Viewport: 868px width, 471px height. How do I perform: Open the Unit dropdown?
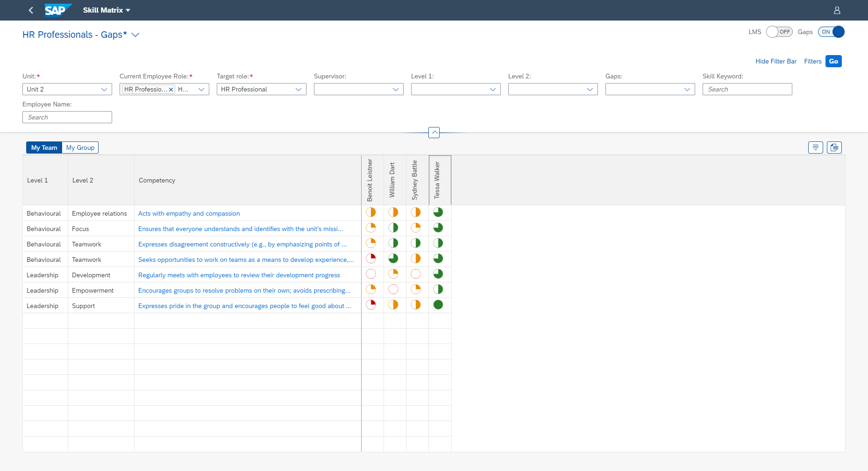(104, 89)
